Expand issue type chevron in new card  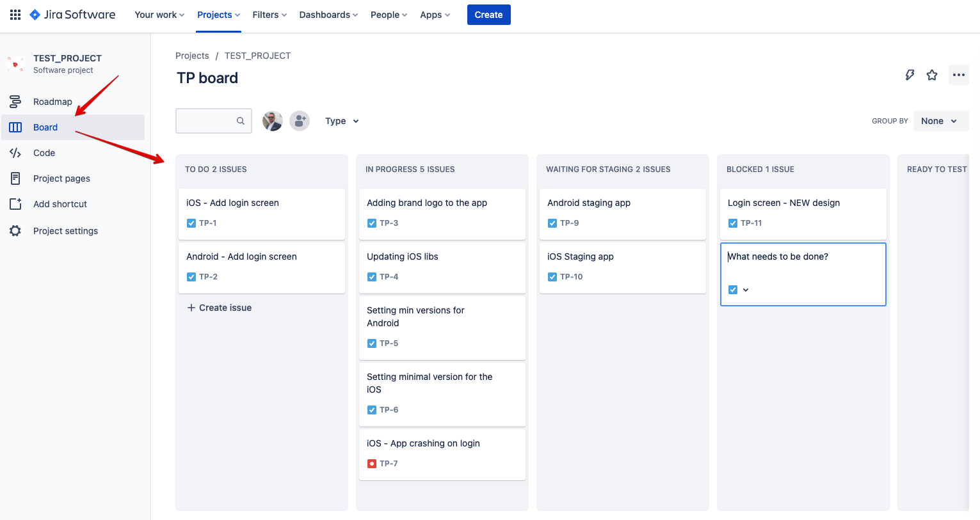click(746, 290)
